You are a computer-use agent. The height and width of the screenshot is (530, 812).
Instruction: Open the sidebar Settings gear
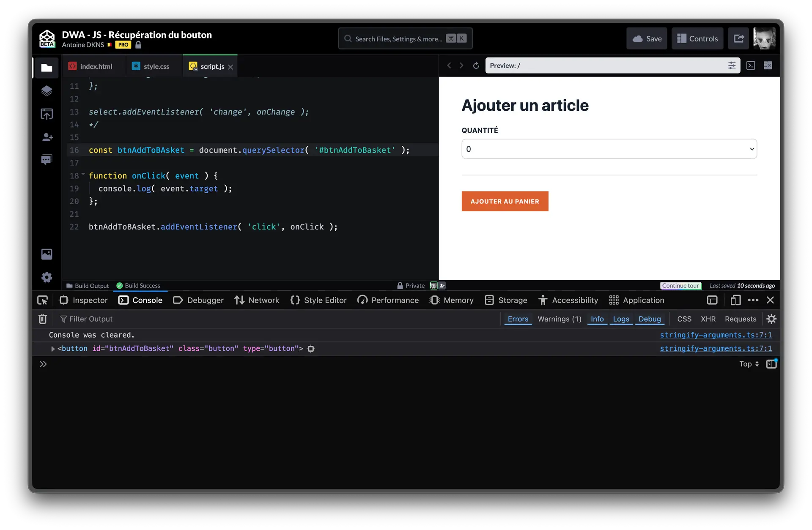tap(47, 277)
